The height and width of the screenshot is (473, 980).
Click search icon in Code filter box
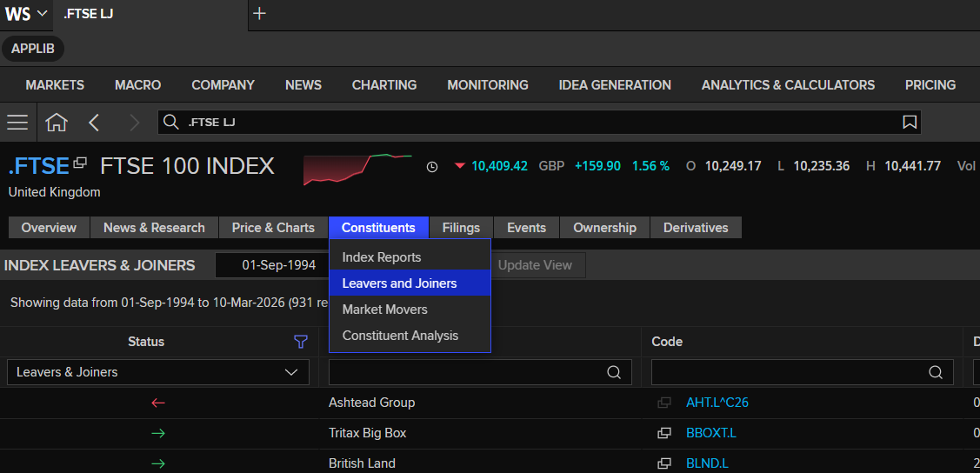tap(936, 372)
